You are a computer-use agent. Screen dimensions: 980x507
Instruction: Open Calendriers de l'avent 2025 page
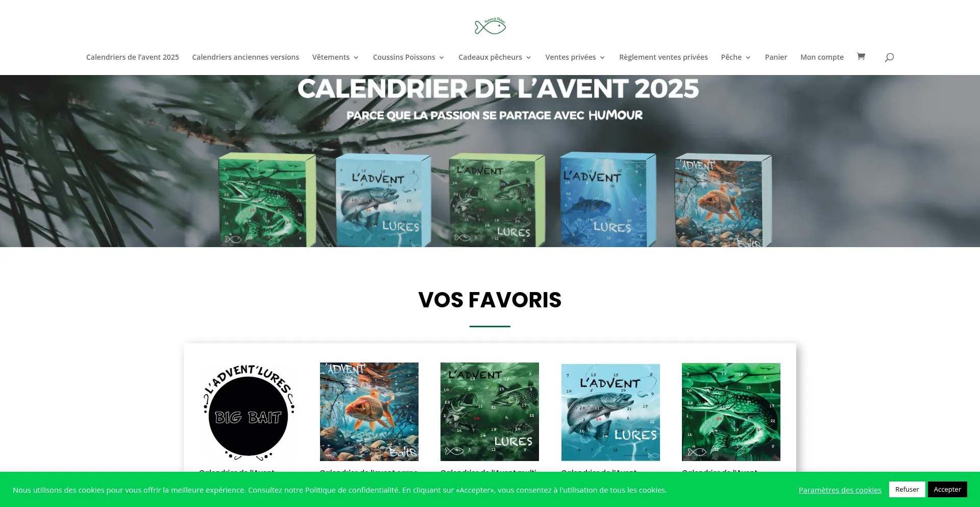click(133, 57)
